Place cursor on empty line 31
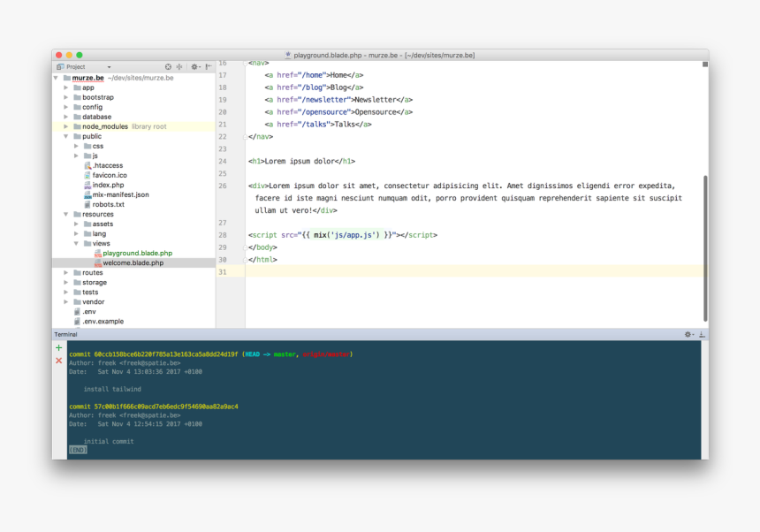Screen dimensions: 760x532 pyautogui.click(x=475, y=272)
